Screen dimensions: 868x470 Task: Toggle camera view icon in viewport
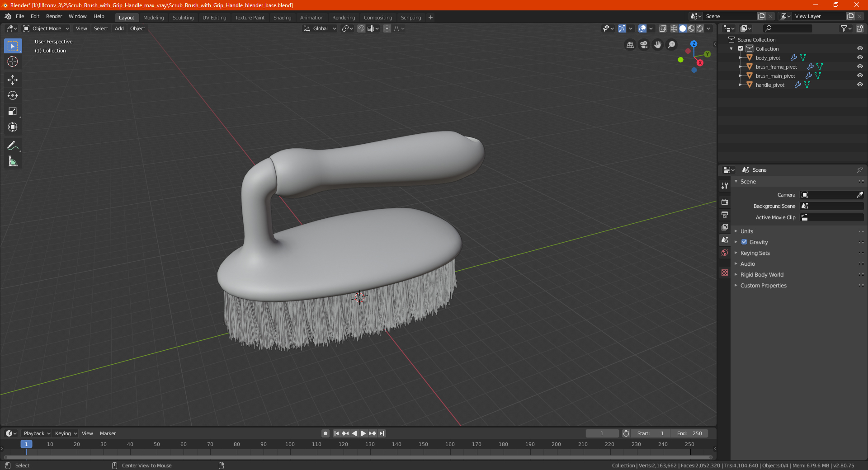[644, 45]
